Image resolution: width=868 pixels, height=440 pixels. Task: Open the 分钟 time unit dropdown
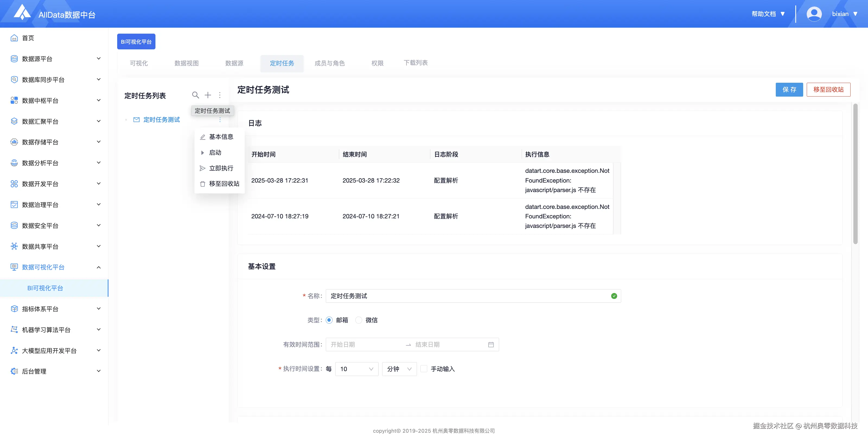399,369
